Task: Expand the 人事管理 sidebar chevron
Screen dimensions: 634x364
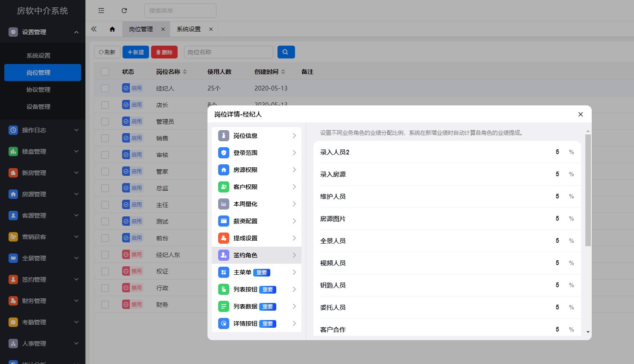Action: pos(76,344)
